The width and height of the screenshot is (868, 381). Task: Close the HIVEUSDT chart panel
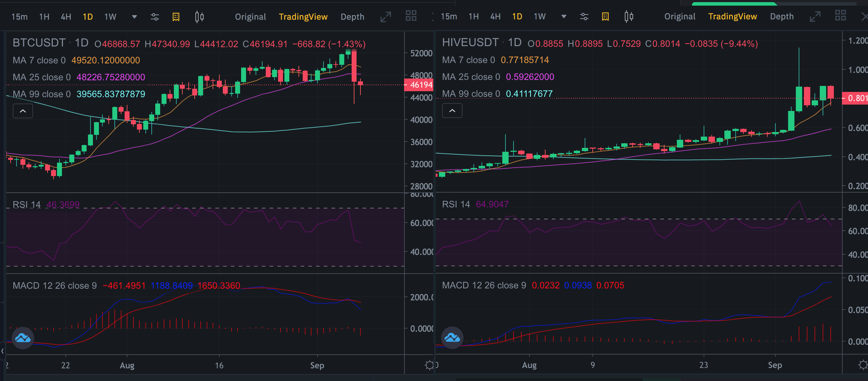point(864,17)
